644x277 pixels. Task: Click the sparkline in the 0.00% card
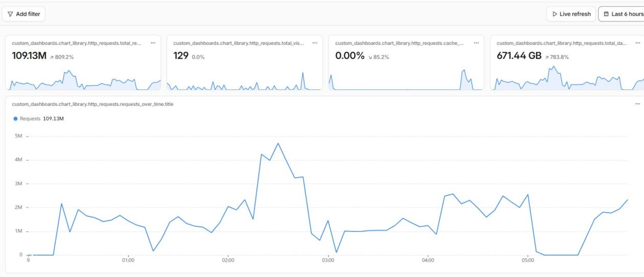(x=406, y=80)
